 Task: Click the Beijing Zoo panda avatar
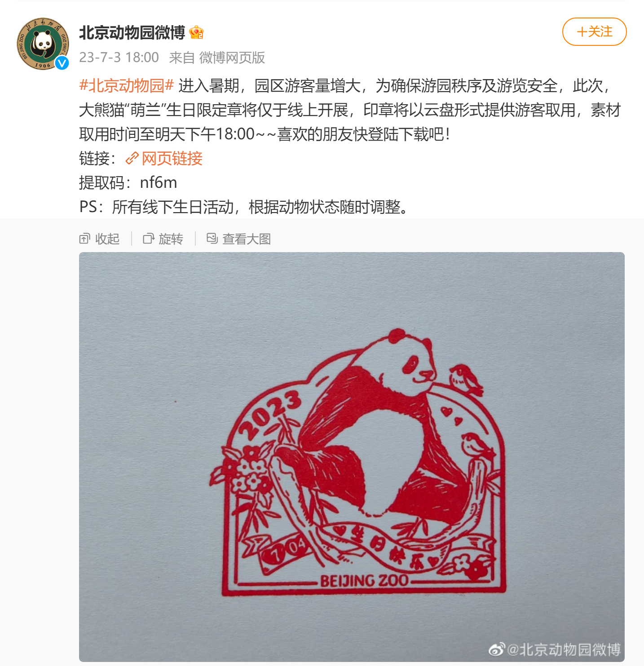(43, 44)
